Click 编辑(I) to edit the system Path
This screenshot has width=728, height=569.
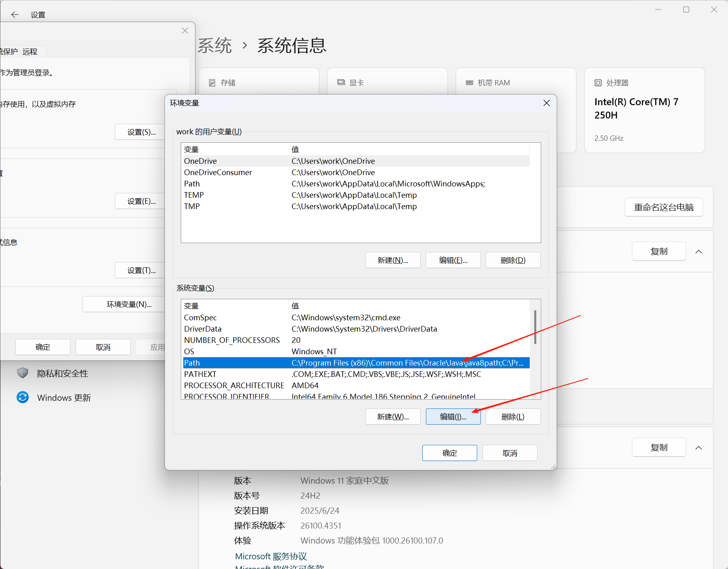point(453,416)
